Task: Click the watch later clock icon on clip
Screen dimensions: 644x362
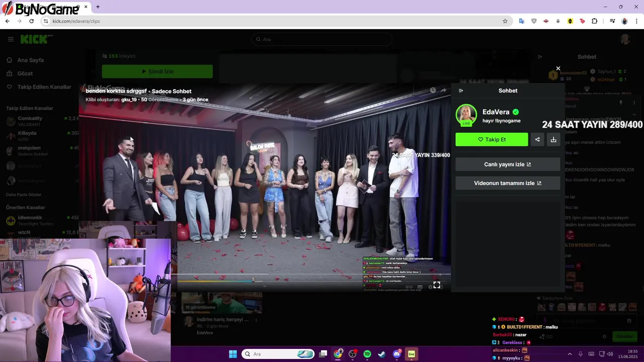Action: (433, 90)
